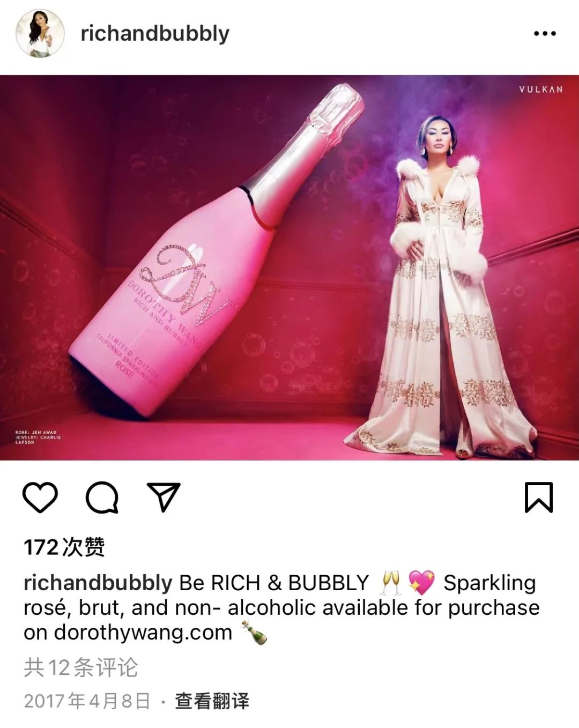Click the photo credits text on image
The image size is (579, 728).
(x=38, y=437)
